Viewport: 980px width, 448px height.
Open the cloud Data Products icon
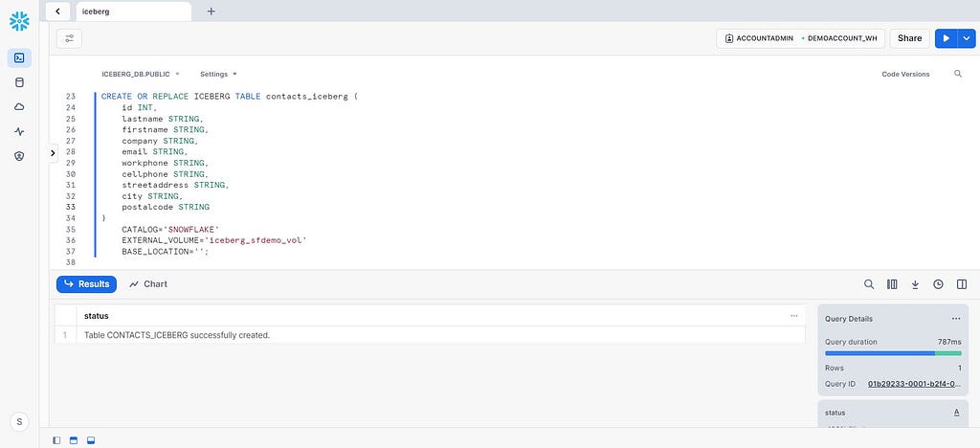coord(19,107)
